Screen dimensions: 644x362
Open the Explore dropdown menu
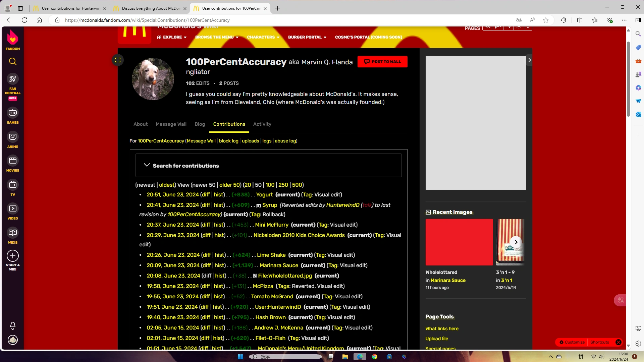tap(172, 37)
